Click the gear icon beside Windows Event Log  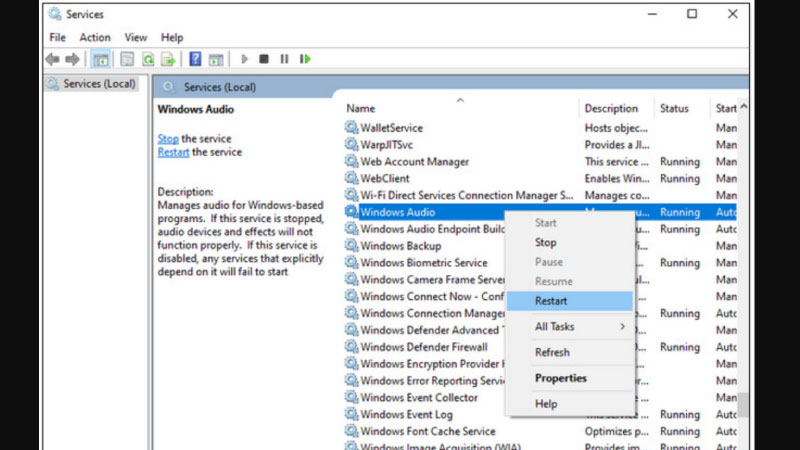tap(351, 413)
